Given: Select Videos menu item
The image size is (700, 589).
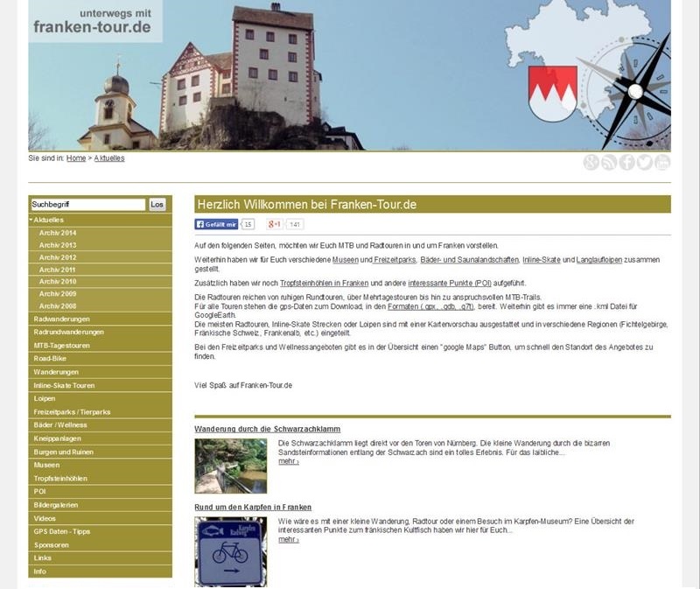Looking at the screenshot, I should point(100,518).
